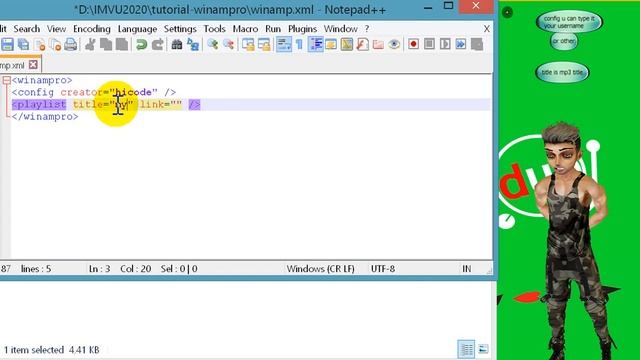The image size is (640, 360).
Task: Click the Redo arrow icon
Action: [x=157, y=44]
